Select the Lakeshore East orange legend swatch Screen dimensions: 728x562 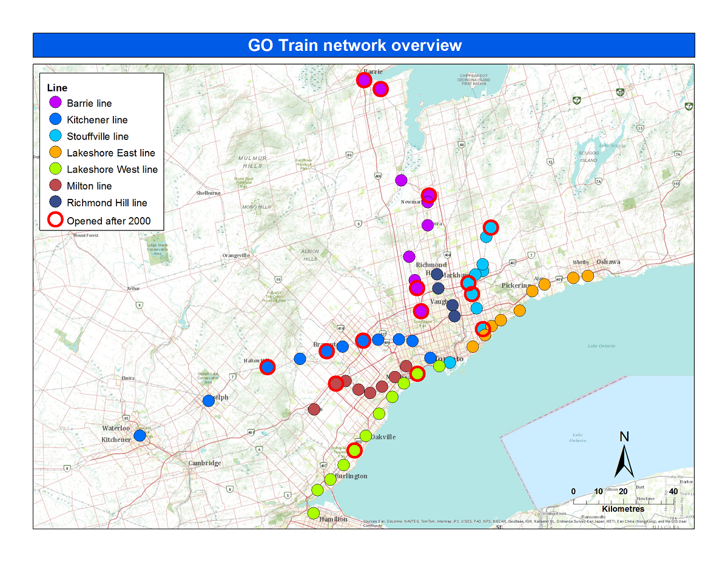click(55, 153)
